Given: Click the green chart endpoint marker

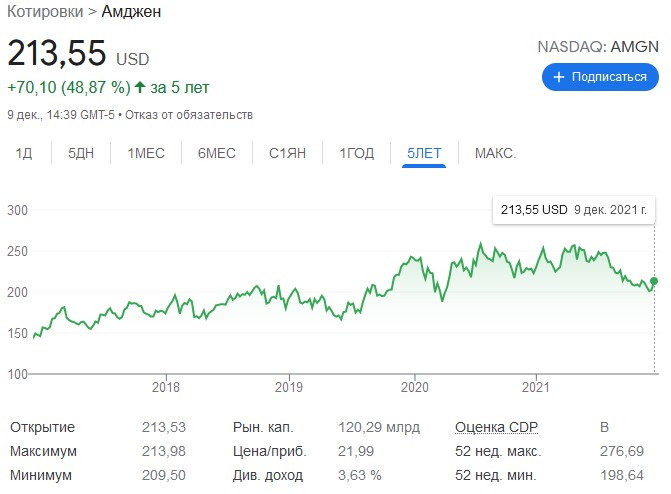Looking at the screenshot, I should pyautogui.click(x=654, y=281).
